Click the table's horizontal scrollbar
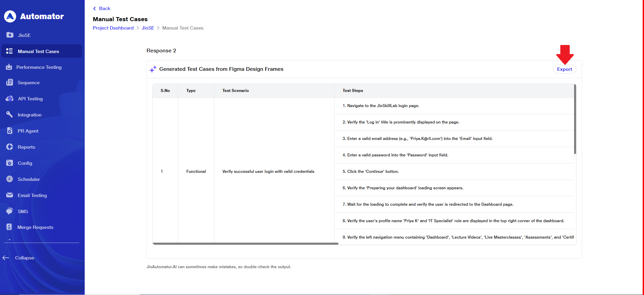Screen dimensions: 644x295 (x=245, y=244)
